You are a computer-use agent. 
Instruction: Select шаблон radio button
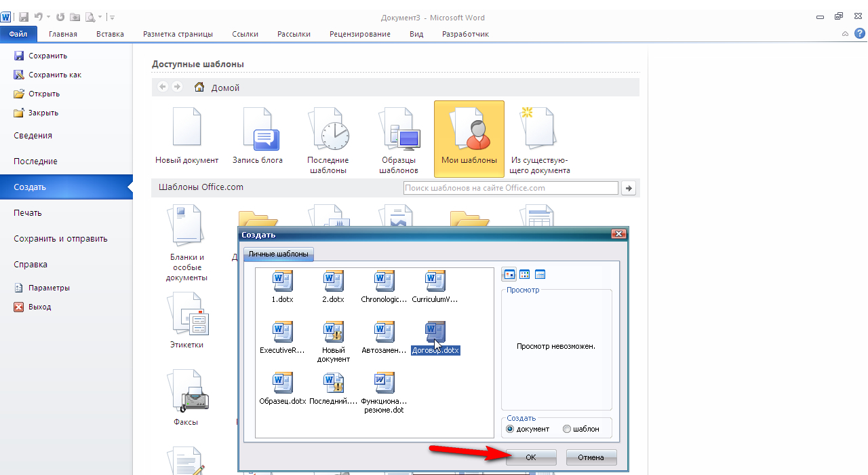point(567,429)
